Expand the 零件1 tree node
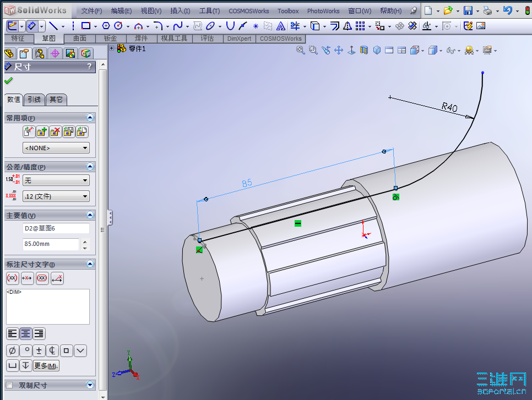Viewport: 532px width, 400px height. (112, 48)
